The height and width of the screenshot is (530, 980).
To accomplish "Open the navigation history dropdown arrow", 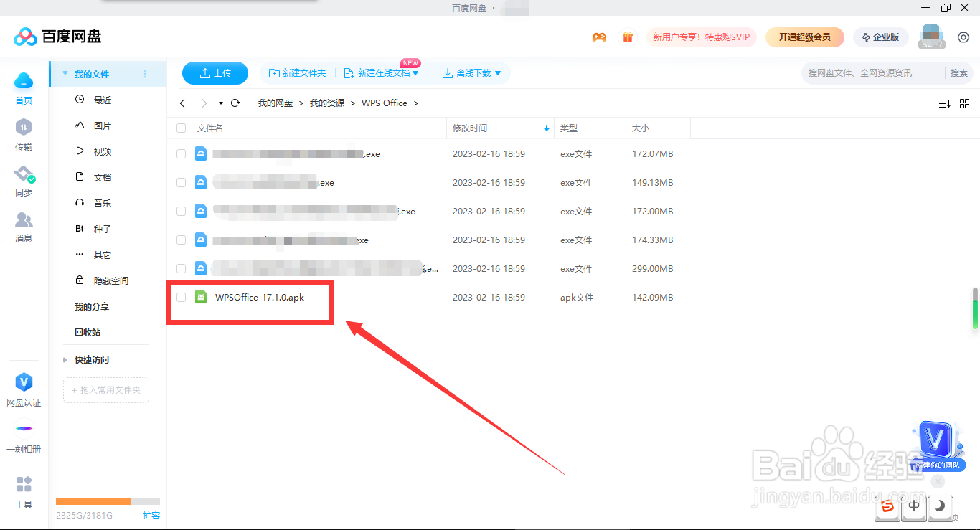I will tap(221, 103).
